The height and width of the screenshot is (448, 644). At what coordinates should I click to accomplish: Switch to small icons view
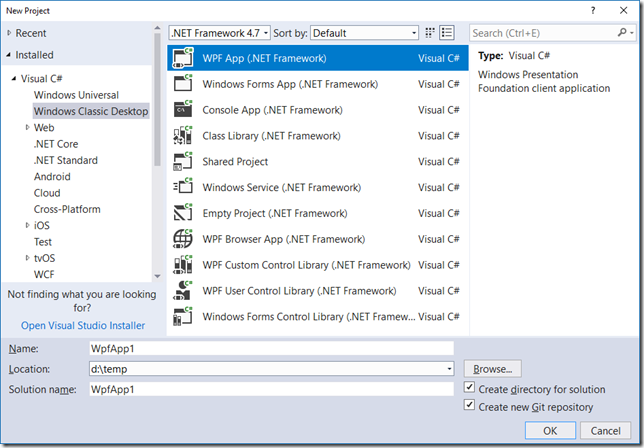tap(430, 33)
